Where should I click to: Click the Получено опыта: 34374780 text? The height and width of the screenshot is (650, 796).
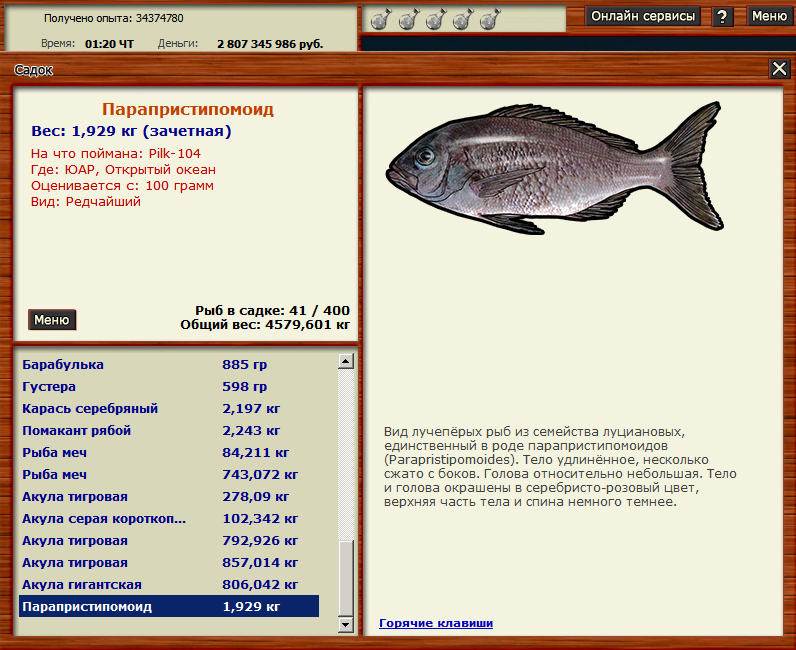114,18
